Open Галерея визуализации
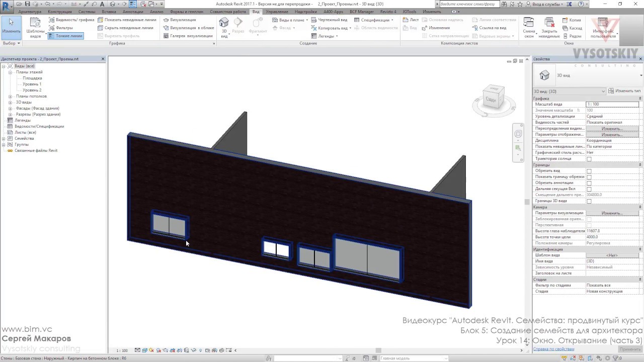Viewport: 644px width, 362px height. (188, 36)
